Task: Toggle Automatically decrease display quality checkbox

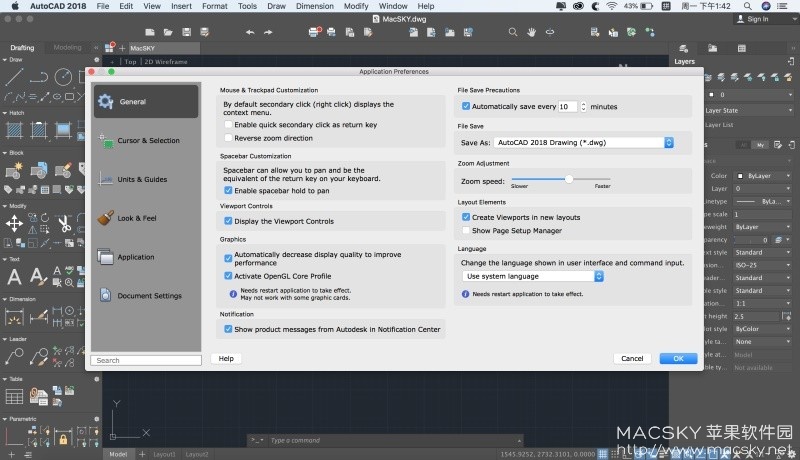Action: [228, 258]
